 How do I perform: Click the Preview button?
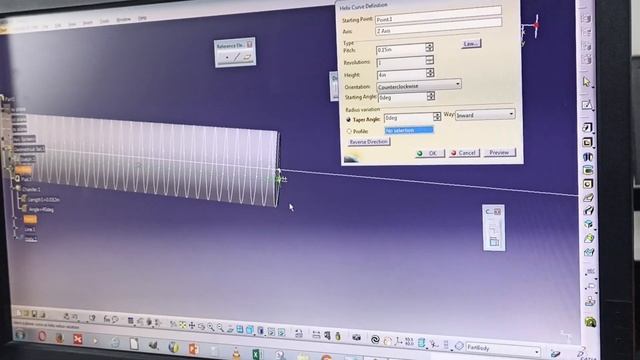pyautogui.click(x=499, y=152)
